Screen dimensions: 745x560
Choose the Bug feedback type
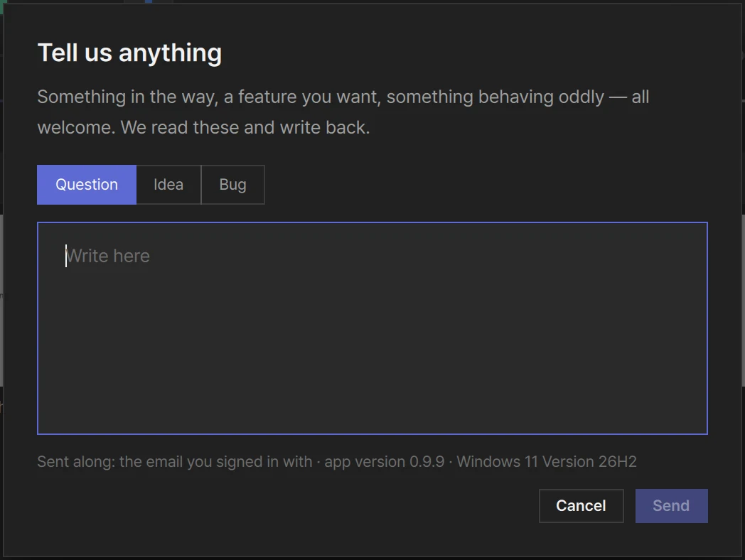(x=233, y=185)
